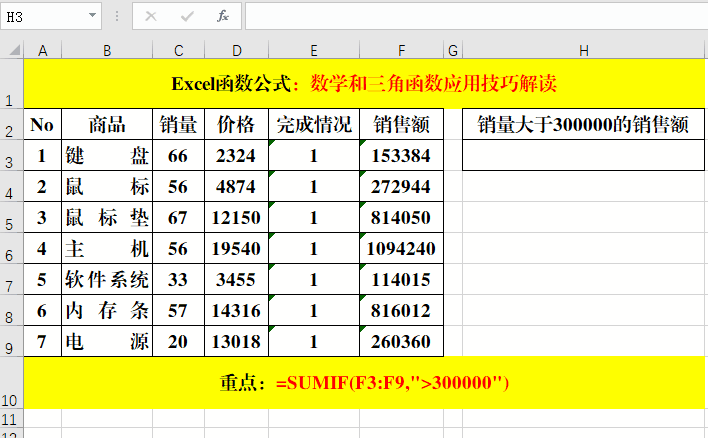Click the cancel X icon in formula bar
This screenshot has height=438, width=708.
[x=151, y=17]
